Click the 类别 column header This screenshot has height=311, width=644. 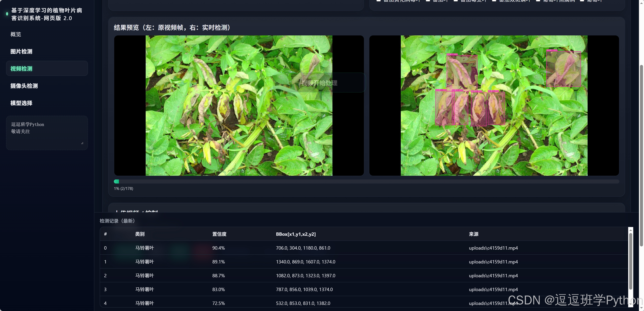pyautogui.click(x=140, y=234)
